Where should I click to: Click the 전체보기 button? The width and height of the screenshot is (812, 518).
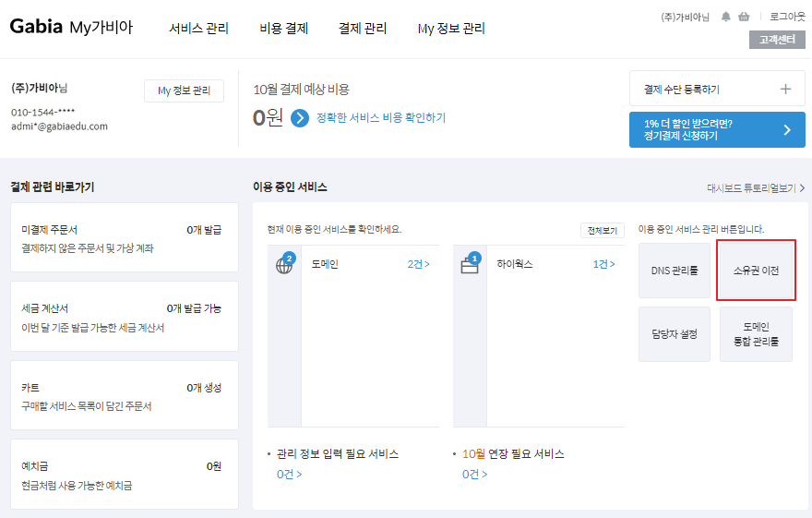(603, 231)
